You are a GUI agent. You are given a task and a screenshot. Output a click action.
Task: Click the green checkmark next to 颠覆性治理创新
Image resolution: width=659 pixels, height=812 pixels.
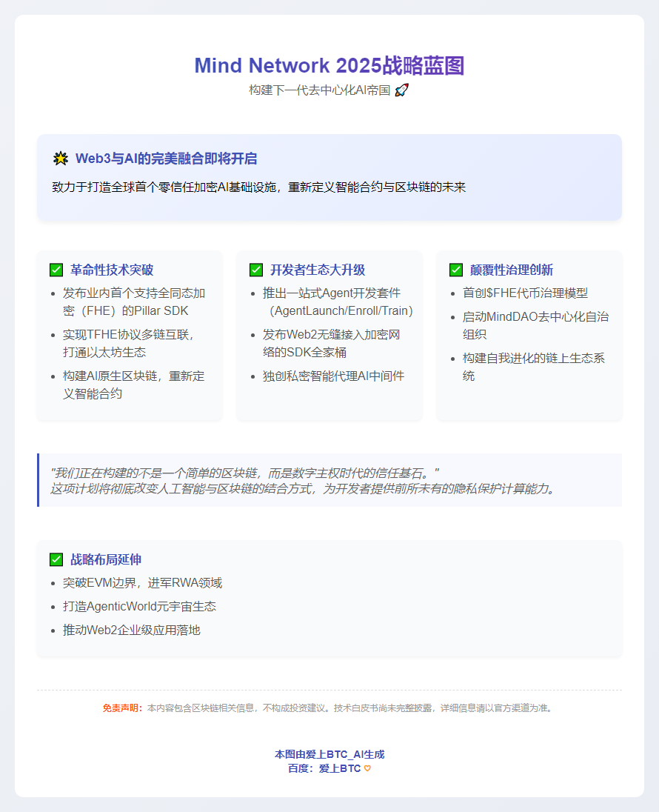tap(455, 270)
